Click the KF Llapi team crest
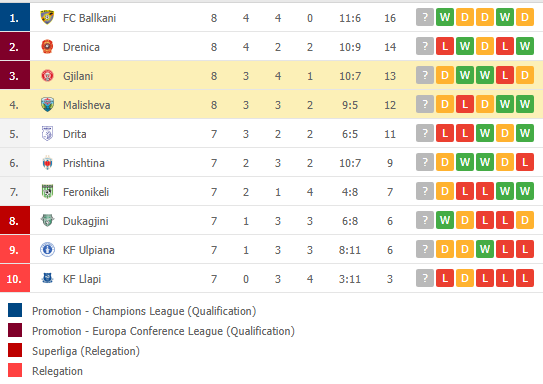 click(47, 278)
